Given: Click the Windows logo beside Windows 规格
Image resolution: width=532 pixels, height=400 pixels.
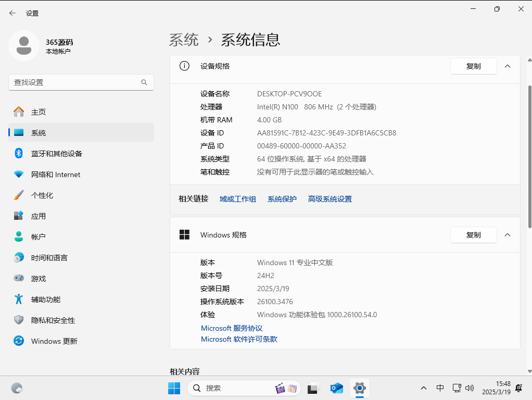Looking at the screenshot, I should (184, 234).
